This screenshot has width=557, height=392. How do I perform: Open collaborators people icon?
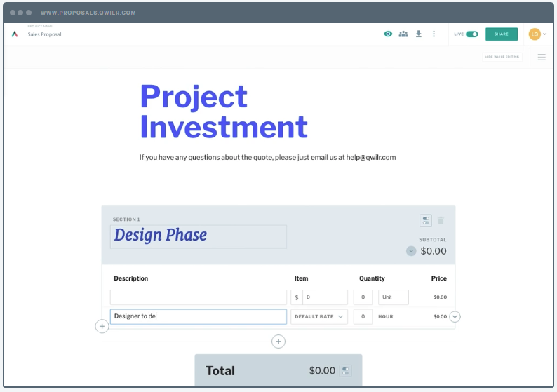point(403,34)
